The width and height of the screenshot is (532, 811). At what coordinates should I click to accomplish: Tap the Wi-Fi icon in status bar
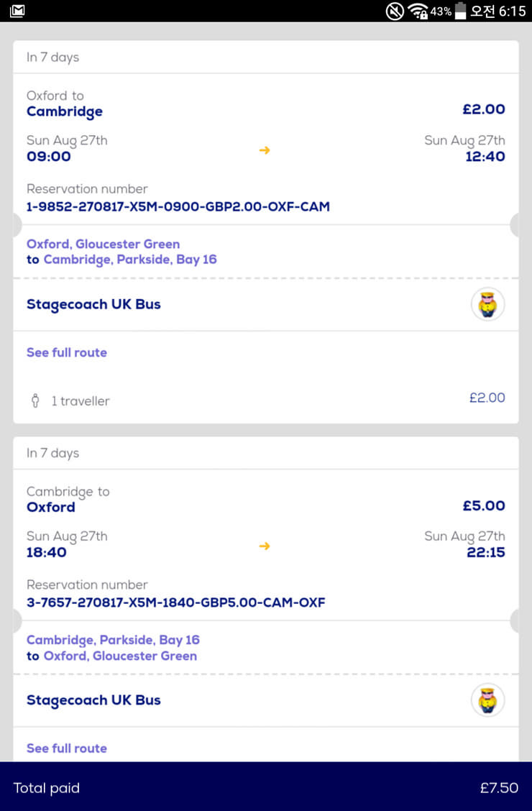418,11
